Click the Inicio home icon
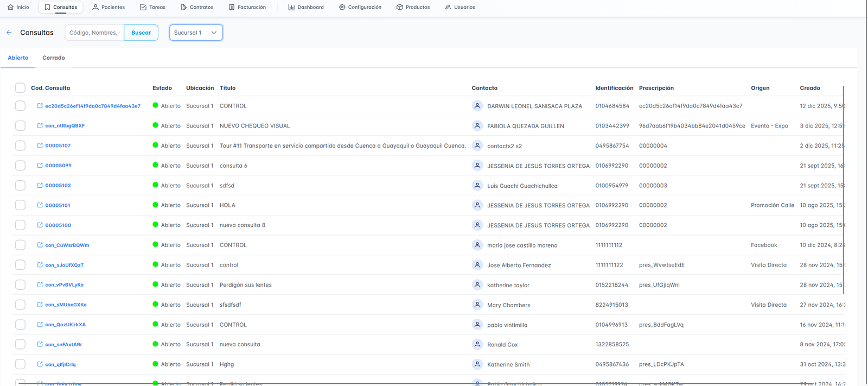The image size is (868, 386). click(x=11, y=7)
